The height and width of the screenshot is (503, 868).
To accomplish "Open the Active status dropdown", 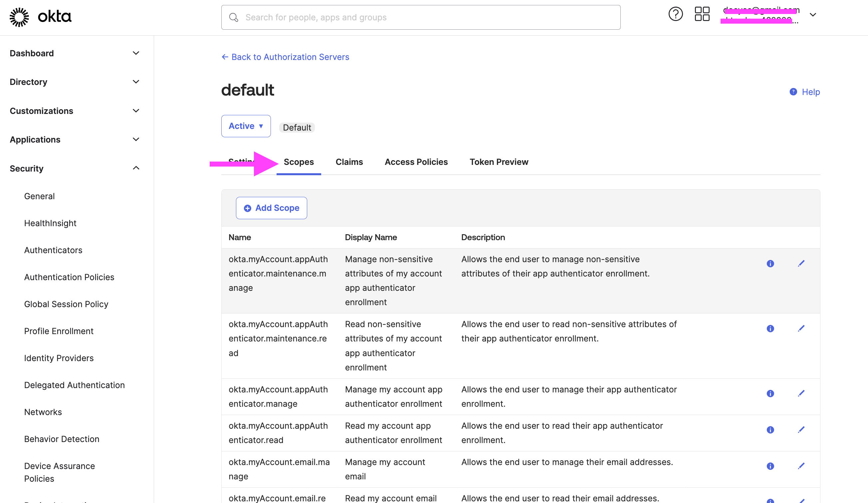I will pos(246,126).
